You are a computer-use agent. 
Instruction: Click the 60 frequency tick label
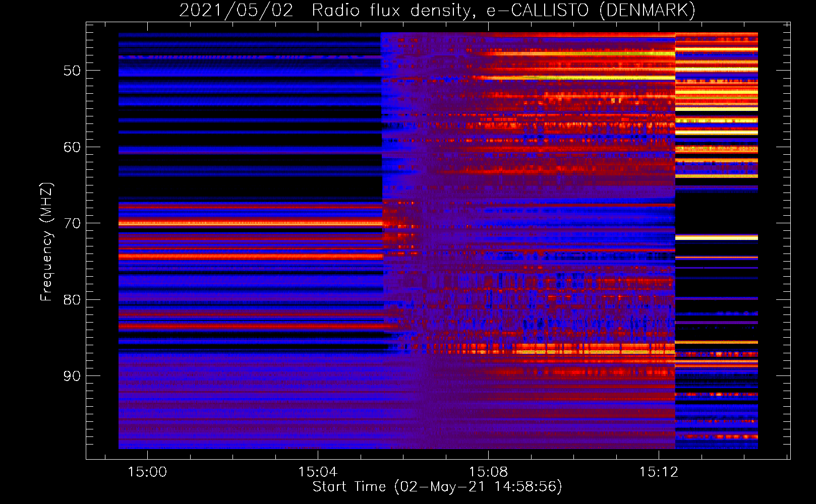72,147
